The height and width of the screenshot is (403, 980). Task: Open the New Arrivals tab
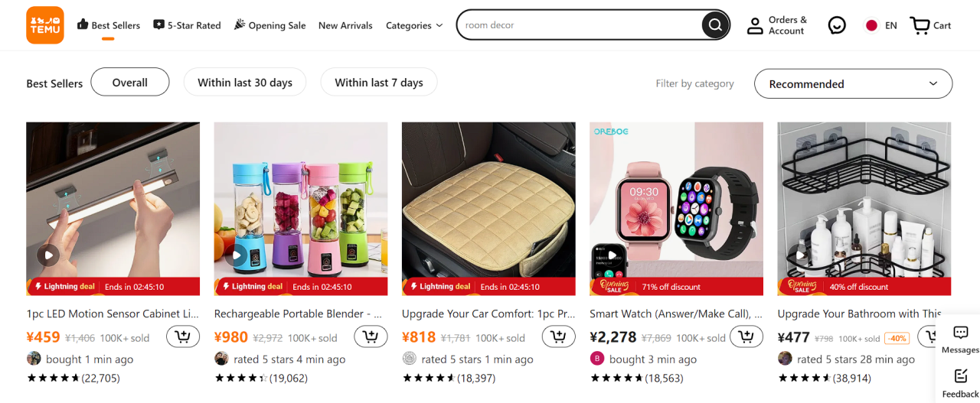[345, 25]
